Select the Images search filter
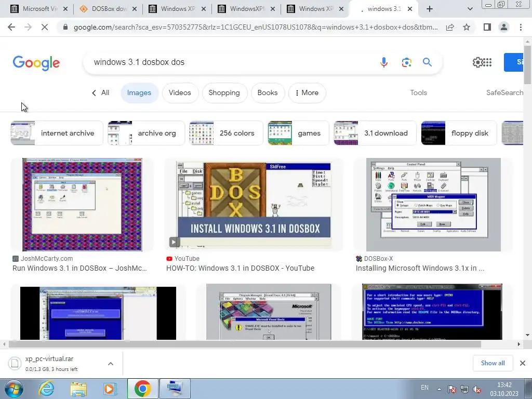Viewport: 532px width, 399px height. coord(139,92)
